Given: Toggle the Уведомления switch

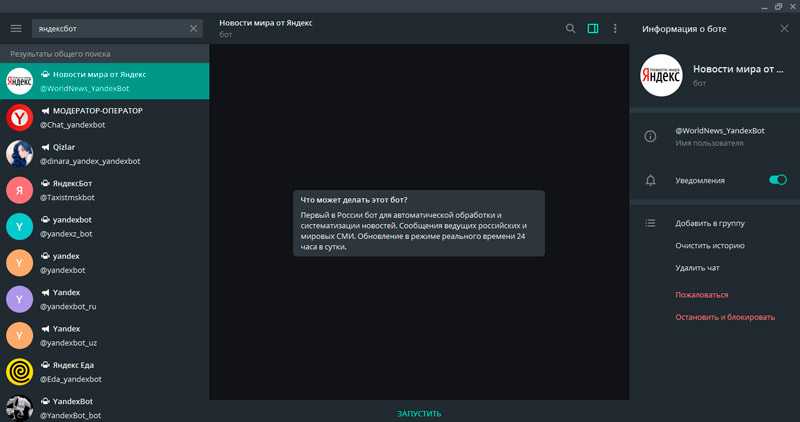Looking at the screenshot, I should 778,180.
